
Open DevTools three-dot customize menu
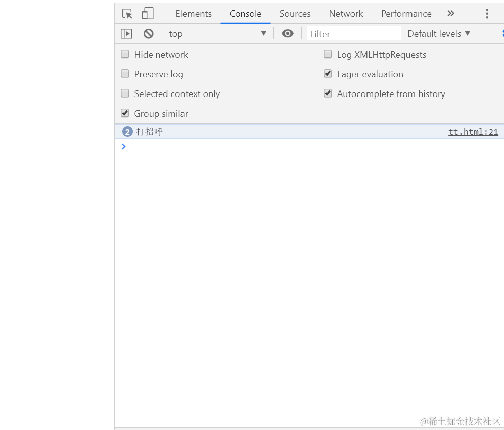pyautogui.click(x=487, y=14)
